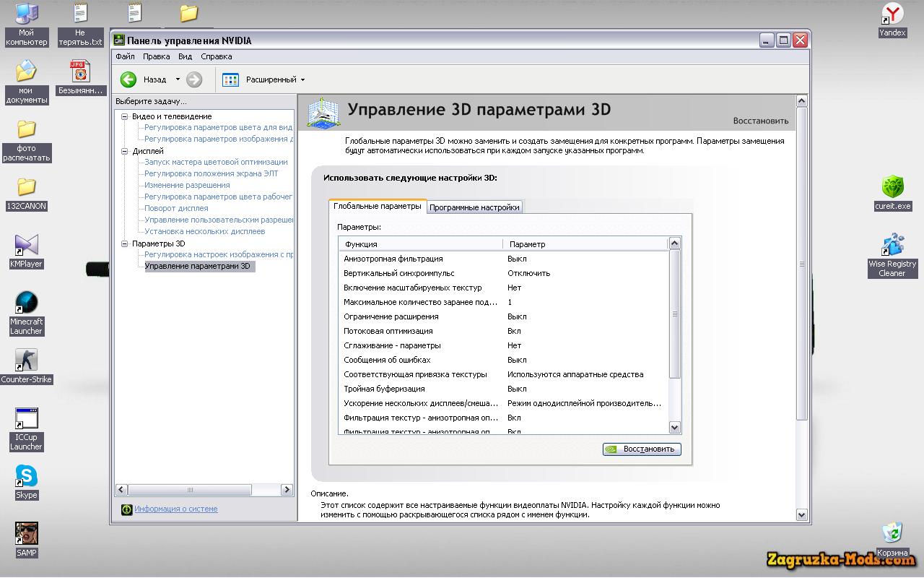Open the Информация о системе link
The width and height of the screenshot is (924, 578).
coord(176,509)
